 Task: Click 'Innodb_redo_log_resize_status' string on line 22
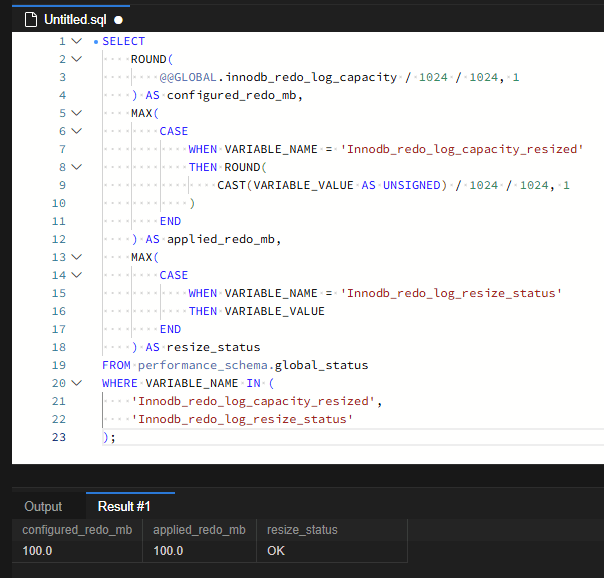click(x=242, y=419)
